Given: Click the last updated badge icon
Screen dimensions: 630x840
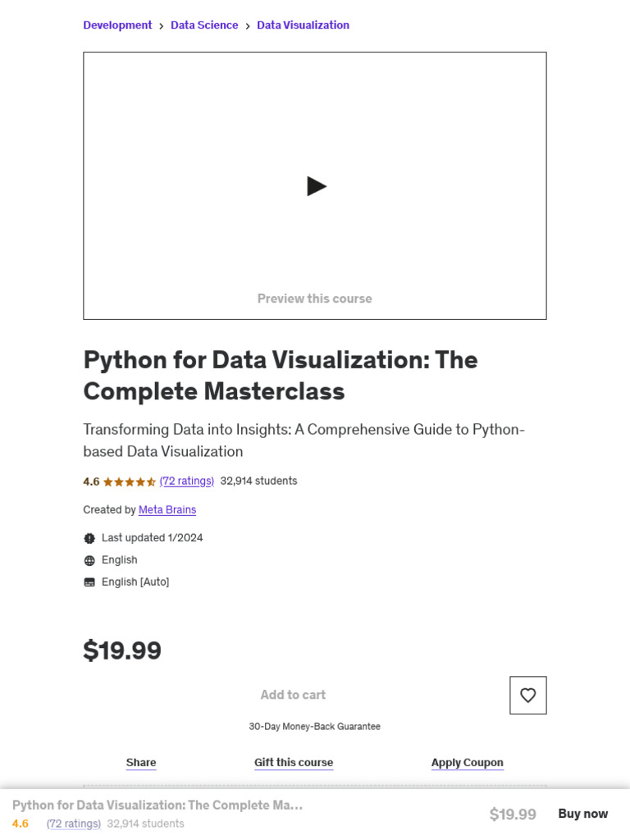Looking at the screenshot, I should (x=89, y=538).
